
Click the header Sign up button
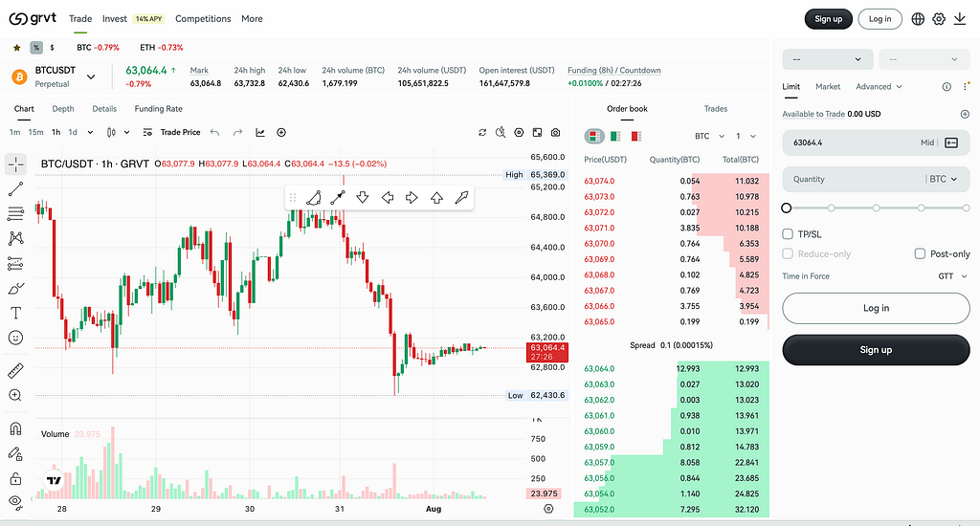tap(828, 19)
